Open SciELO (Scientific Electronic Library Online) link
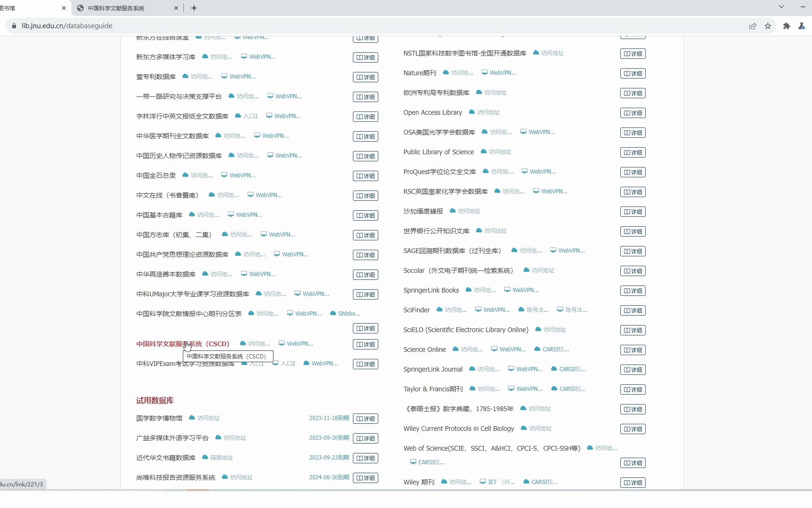 pos(466,330)
